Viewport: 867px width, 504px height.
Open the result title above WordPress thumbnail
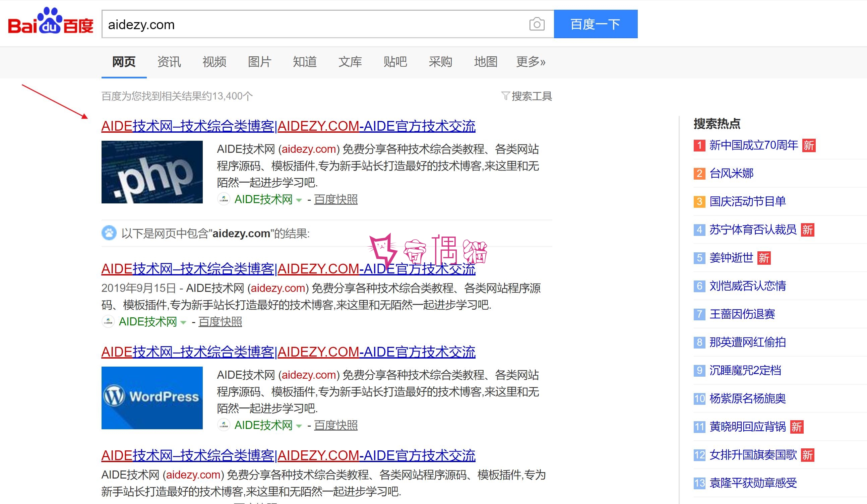pyautogui.click(x=288, y=352)
